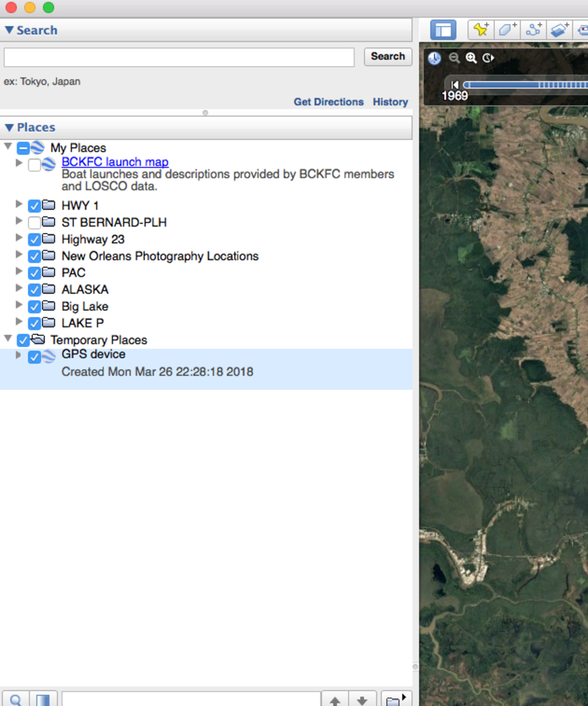The image size is (588, 706).
Task: Uncheck the Big Lake folder checkbox
Action: coord(34,307)
